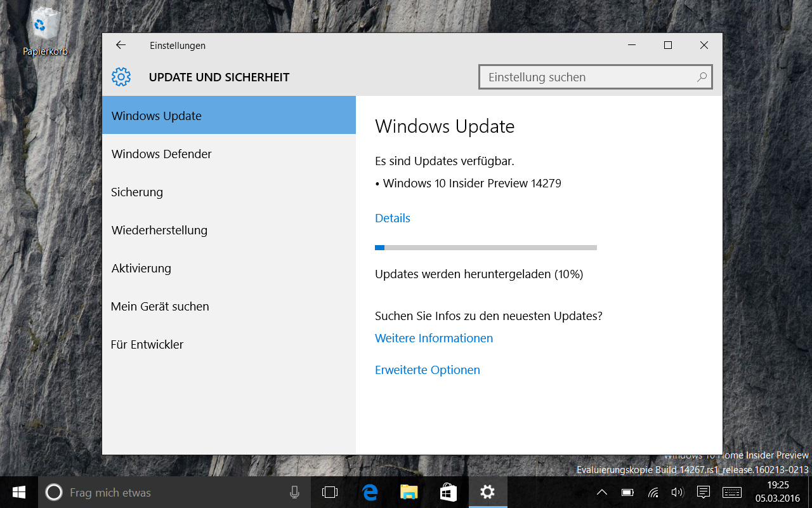Viewport: 812px width, 508px height.
Task: Open the Sicherung section
Action: click(229, 192)
